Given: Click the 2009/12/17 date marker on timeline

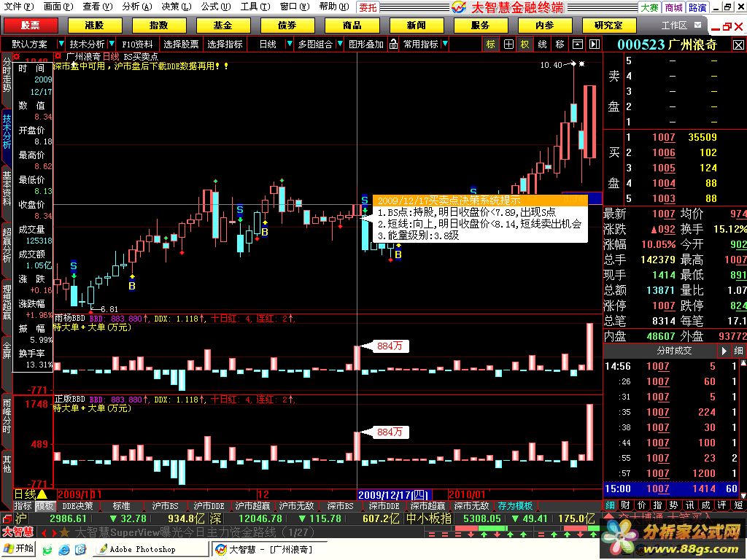Looking at the screenshot, I should tap(394, 495).
